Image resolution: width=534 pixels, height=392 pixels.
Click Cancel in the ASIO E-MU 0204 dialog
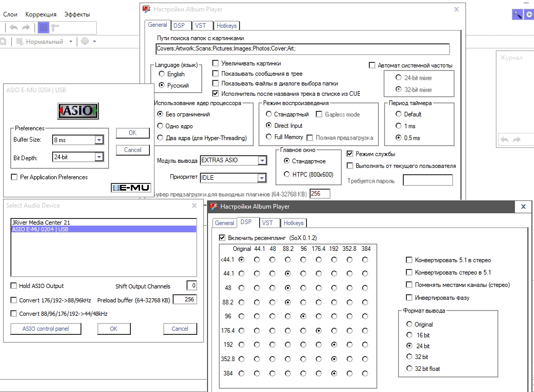pos(133,150)
